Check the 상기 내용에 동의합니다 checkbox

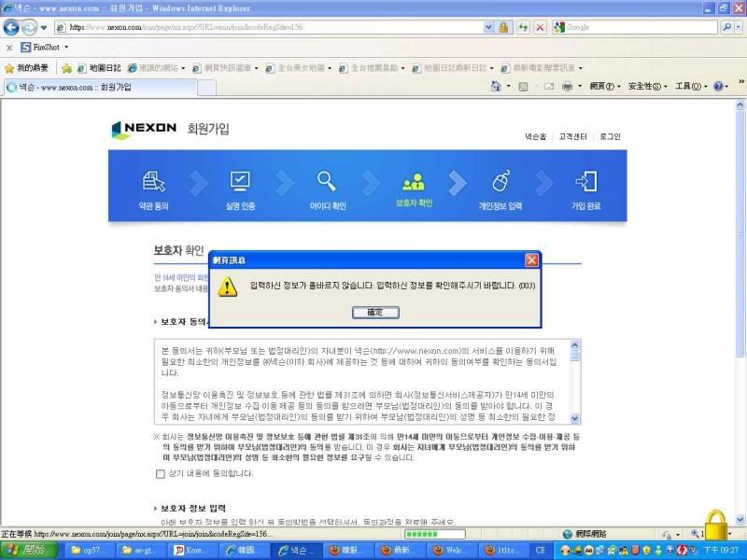pyautogui.click(x=161, y=474)
